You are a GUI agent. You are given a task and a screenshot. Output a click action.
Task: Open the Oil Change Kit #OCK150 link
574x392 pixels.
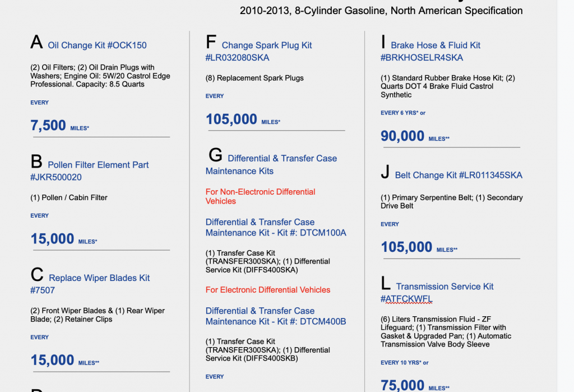97,45
